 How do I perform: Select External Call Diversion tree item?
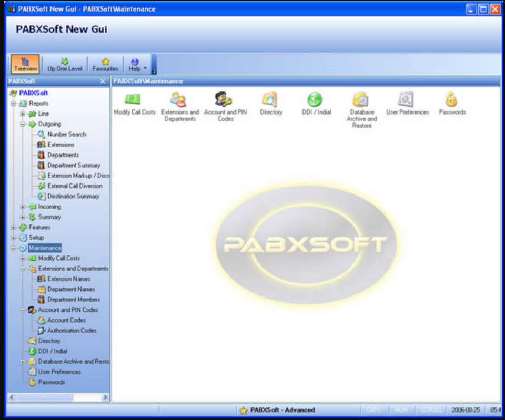coord(75,186)
